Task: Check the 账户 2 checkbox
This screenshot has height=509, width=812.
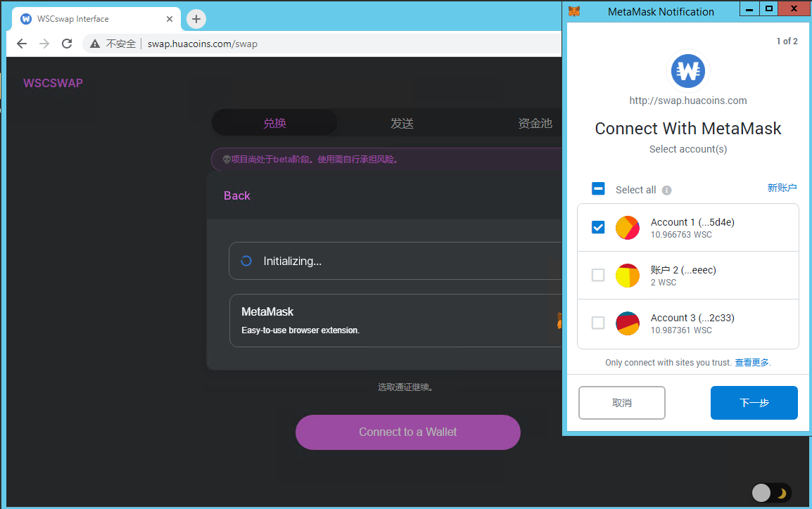Action: pos(598,275)
